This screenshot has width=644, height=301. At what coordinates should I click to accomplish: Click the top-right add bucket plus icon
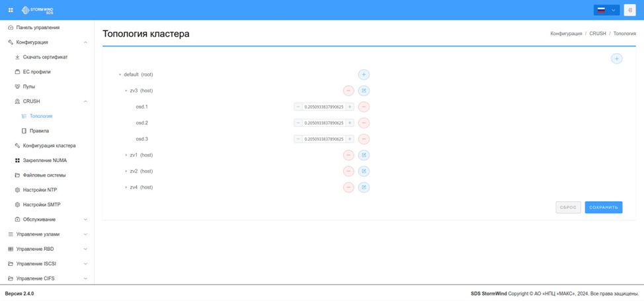(x=616, y=59)
